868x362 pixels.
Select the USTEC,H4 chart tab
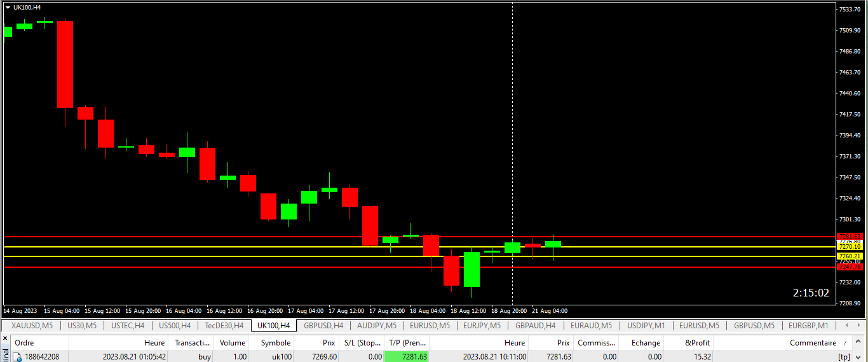pyautogui.click(x=128, y=326)
